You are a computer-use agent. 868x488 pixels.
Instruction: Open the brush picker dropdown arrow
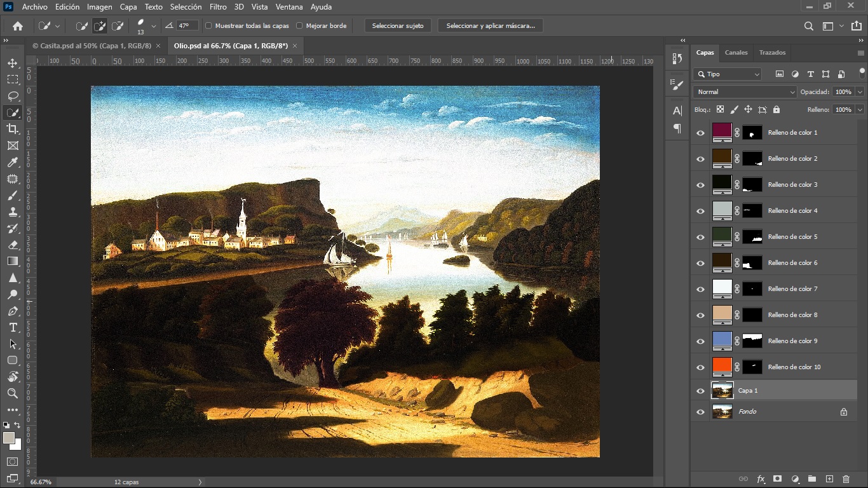[x=153, y=27]
